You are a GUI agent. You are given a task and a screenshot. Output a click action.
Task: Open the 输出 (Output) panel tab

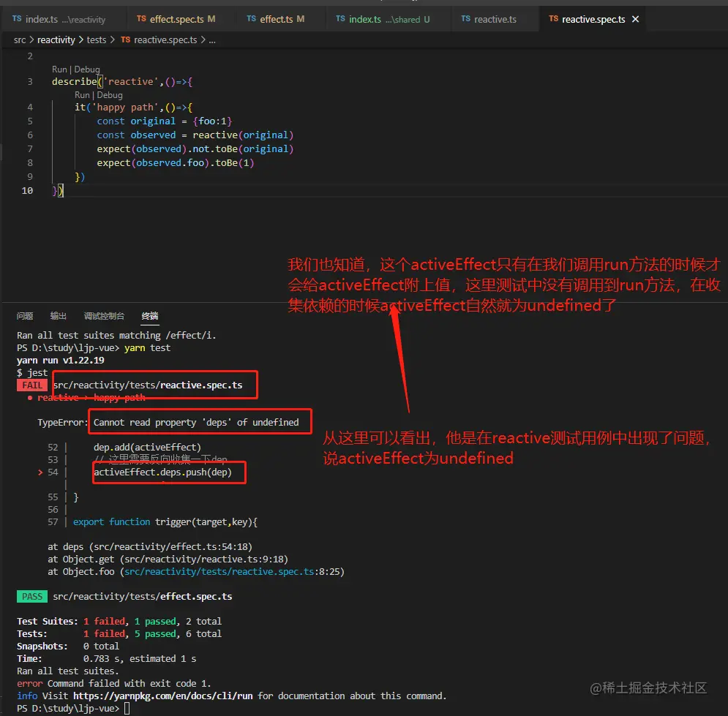click(x=58, y=316)
